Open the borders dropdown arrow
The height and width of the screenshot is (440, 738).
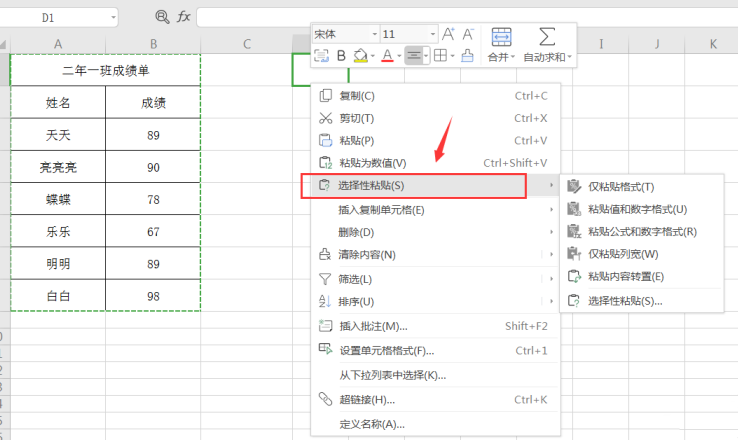click(x=452, y=56)
